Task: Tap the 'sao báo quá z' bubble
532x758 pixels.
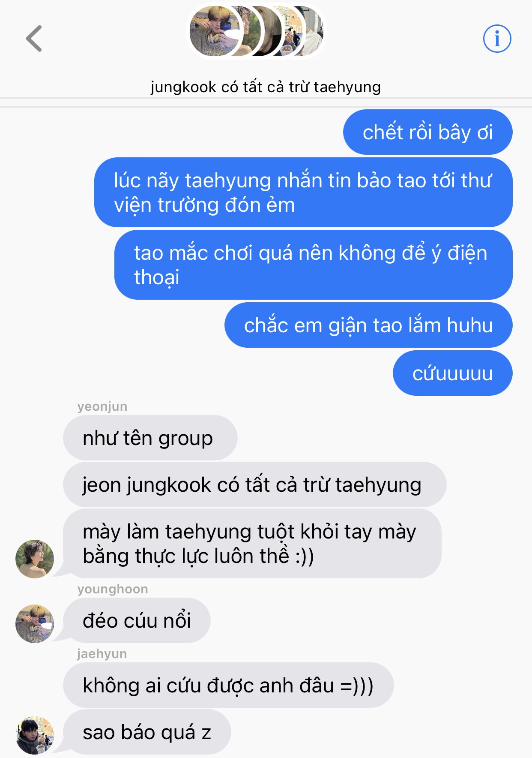Action: [x=147, y=732]
